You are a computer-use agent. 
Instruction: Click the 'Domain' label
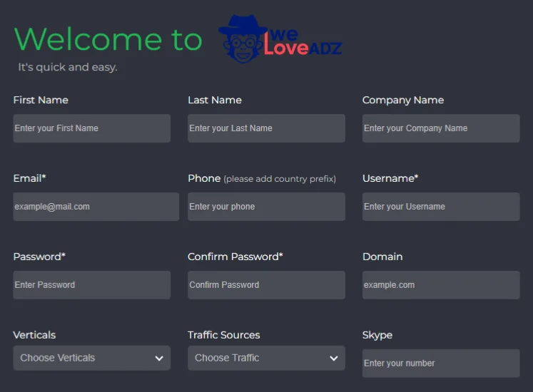coord(382,257)
